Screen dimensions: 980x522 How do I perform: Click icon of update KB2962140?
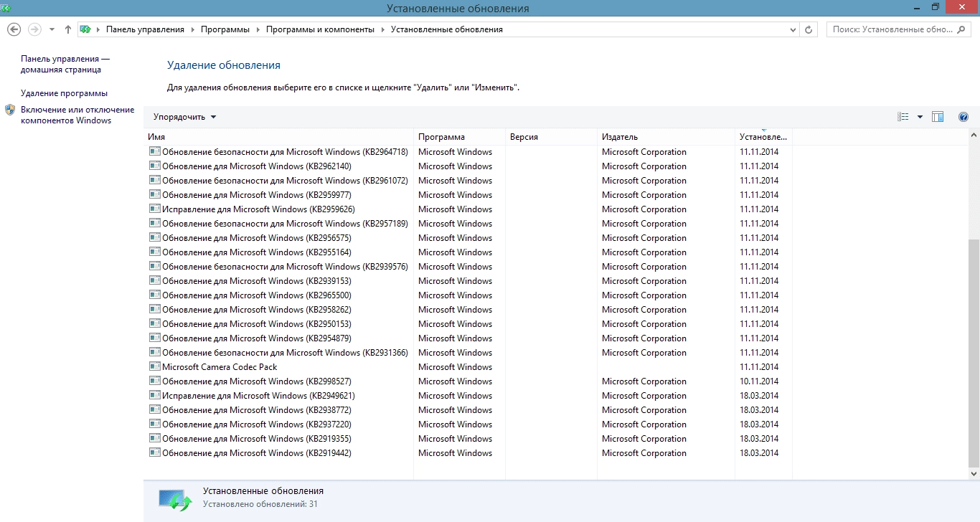(x=154, y=166)
